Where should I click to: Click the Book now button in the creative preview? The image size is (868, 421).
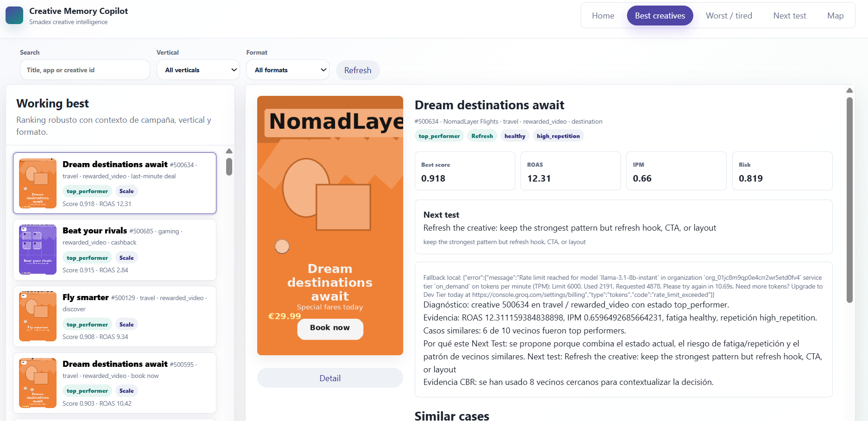click(x=330, y=328)
